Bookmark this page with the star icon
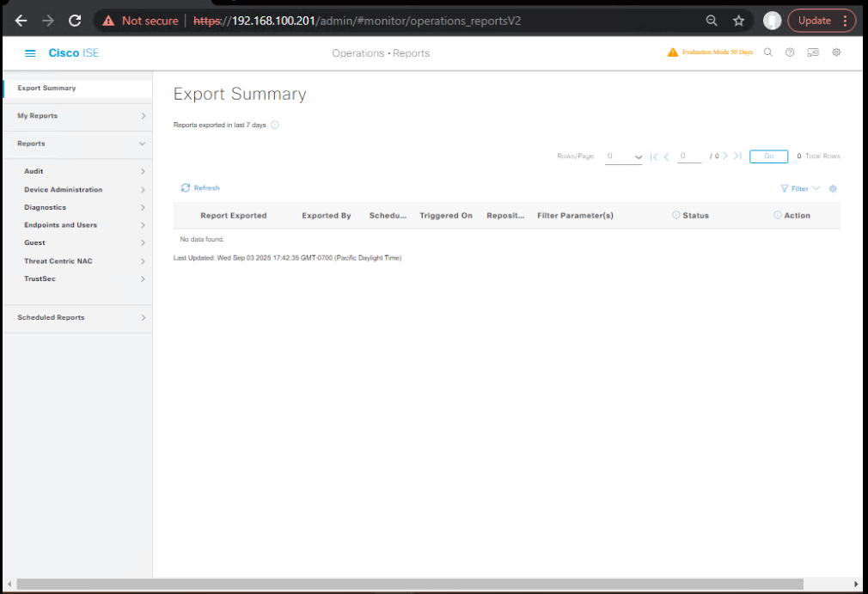This screenshot has height=594, width=868. point(738,21)
